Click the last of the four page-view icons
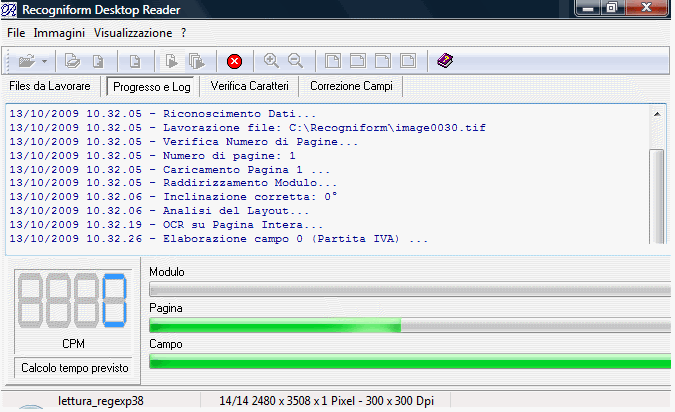This screenshot has width=675, height=412. coord(408,61)
